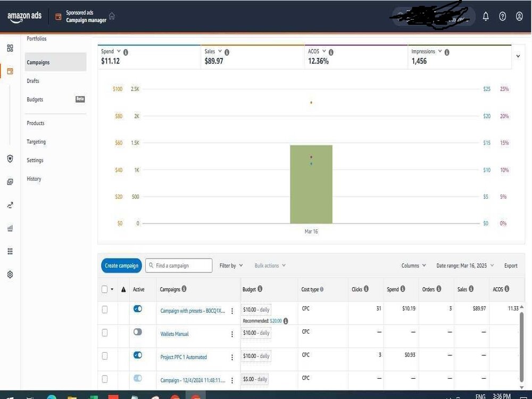Screen dimensions: 532x399
Task: Open the notifications bell
Action: point(486,16)
